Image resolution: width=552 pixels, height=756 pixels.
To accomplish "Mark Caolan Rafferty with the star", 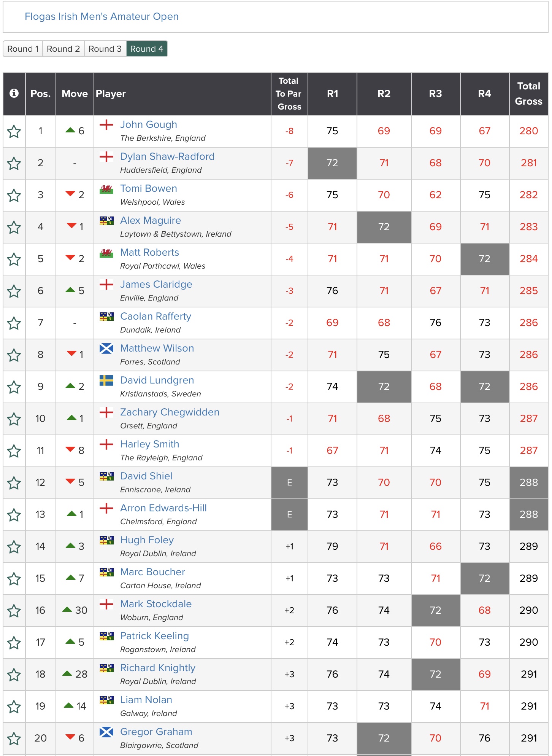I will 14,323.
